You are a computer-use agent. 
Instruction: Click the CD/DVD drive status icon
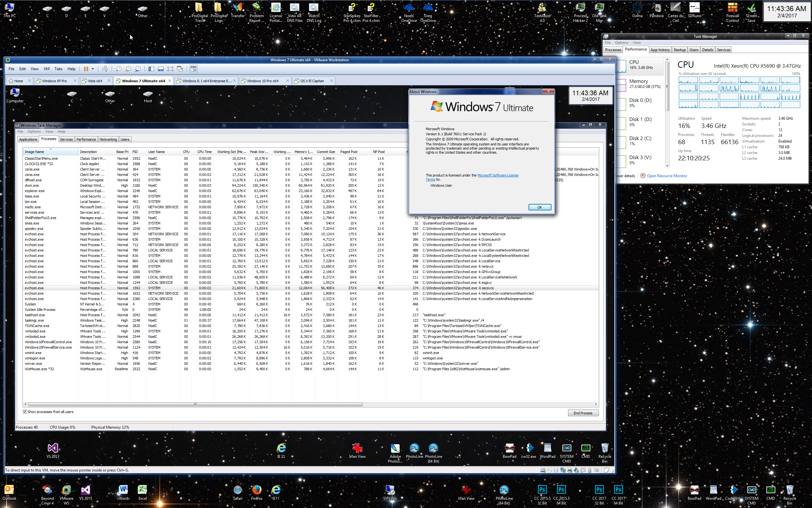tap(550, 470)
